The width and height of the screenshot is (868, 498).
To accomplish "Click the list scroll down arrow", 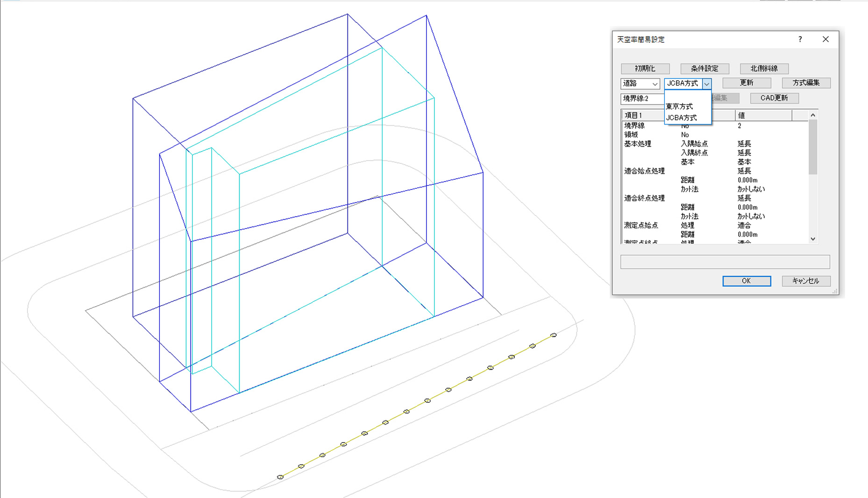I will point(813,239).
